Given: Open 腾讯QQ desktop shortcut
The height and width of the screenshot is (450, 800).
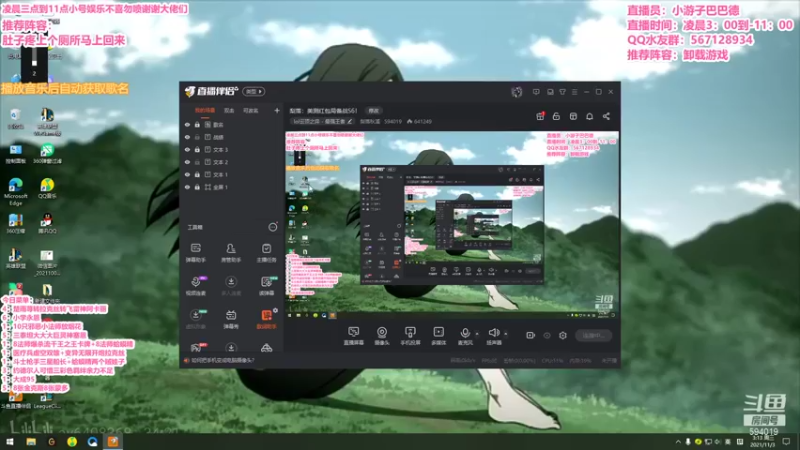Looking at the screenshot, I should click(x=47, y=223).
